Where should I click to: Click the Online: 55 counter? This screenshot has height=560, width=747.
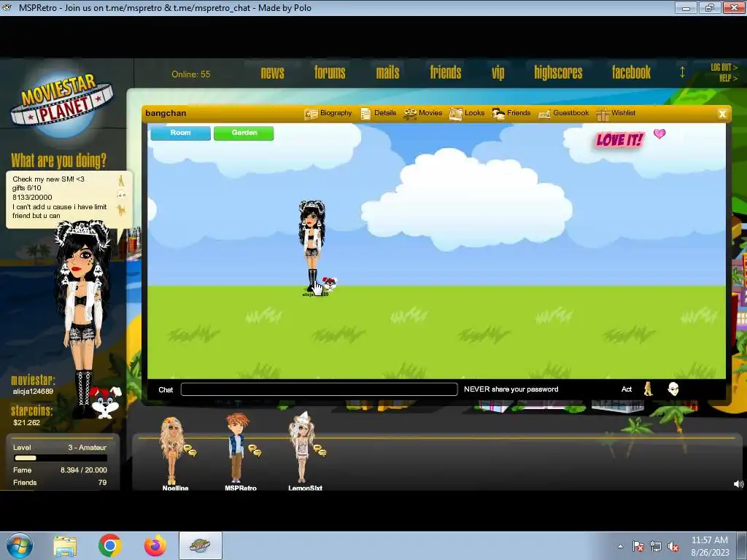tap(190, 74)
